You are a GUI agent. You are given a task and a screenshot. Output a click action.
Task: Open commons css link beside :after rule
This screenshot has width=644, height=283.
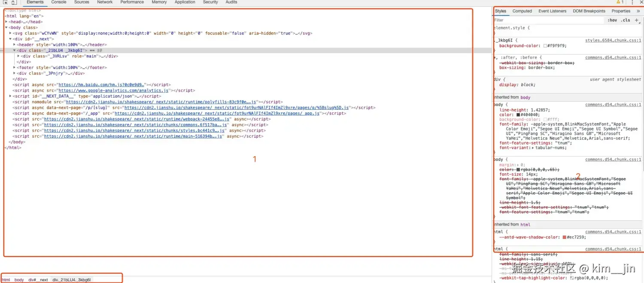613,57
